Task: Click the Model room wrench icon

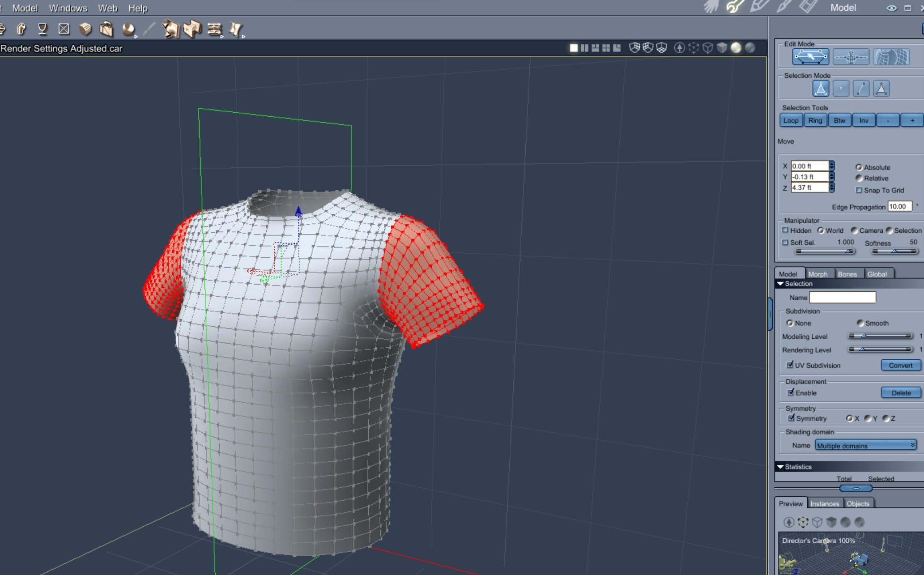Action: tap(734, 7)
